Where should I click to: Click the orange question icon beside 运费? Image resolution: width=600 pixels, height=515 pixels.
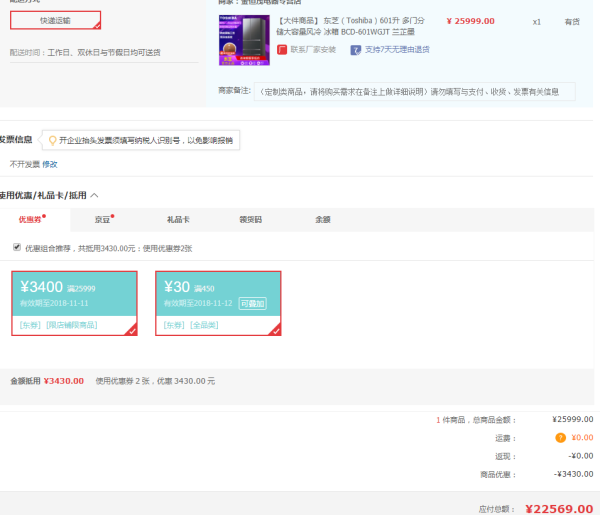click(560, 438)
